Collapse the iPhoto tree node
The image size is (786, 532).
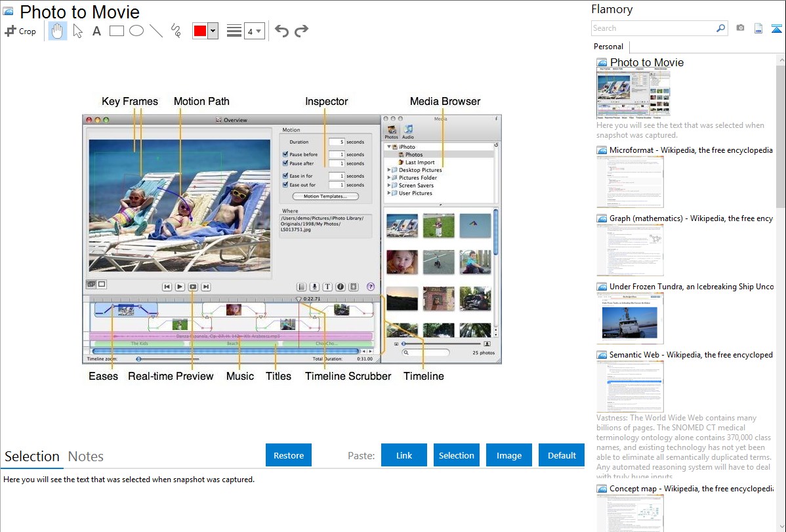click(389, 147)
